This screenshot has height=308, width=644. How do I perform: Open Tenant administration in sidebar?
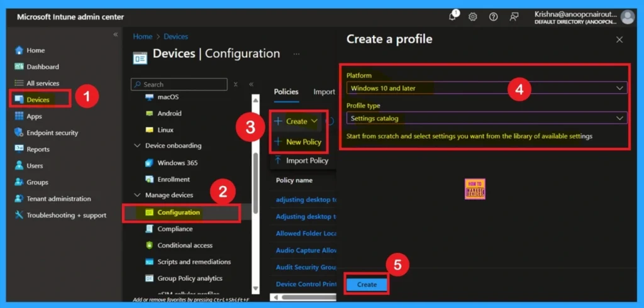pos(58,199)
